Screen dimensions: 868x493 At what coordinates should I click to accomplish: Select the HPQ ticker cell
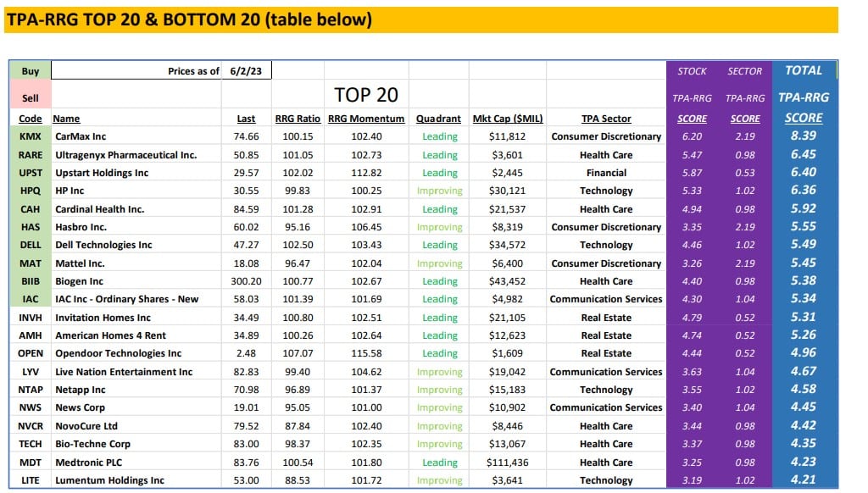pyautogui.click(x=30, y=191)
